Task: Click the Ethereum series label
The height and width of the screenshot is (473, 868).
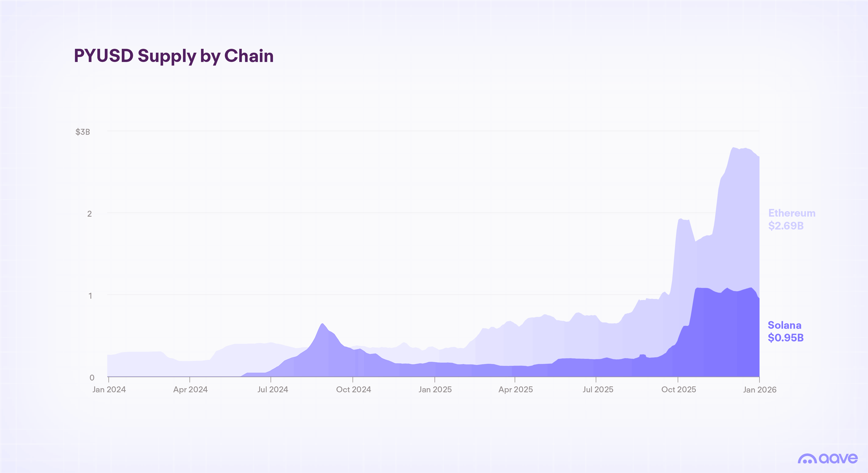Action: [x=791, y=213]
